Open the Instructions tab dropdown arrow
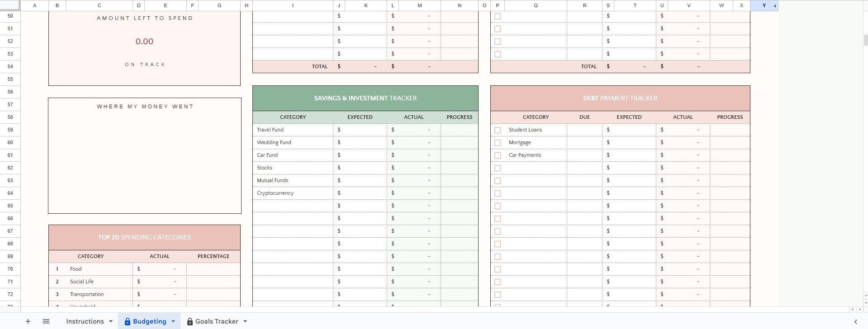868x329 pixels. [x=111, y=321]
